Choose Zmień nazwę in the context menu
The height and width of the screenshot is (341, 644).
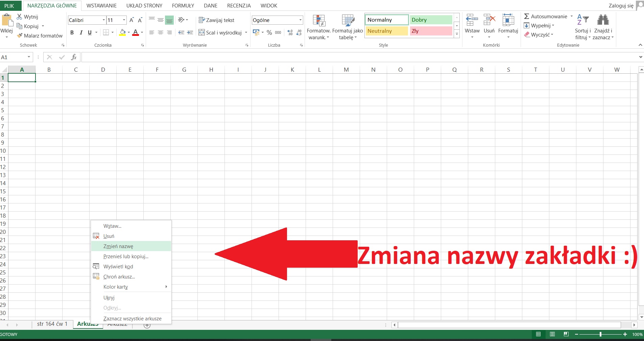pyautogui.click(x=131, y=246)
